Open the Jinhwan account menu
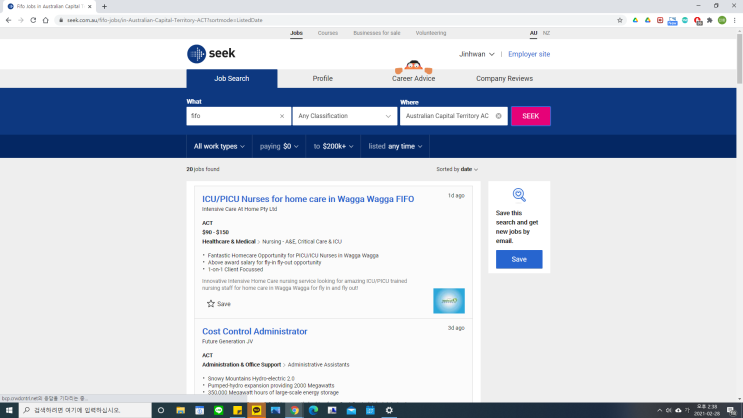This screenshot has width=743, height=418. [x=476, y=54]
